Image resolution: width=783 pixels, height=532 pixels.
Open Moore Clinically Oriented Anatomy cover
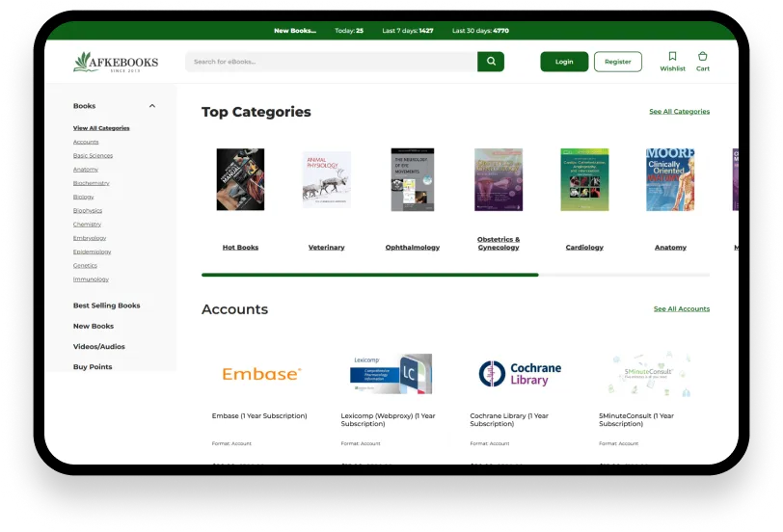tap(670, 179)
